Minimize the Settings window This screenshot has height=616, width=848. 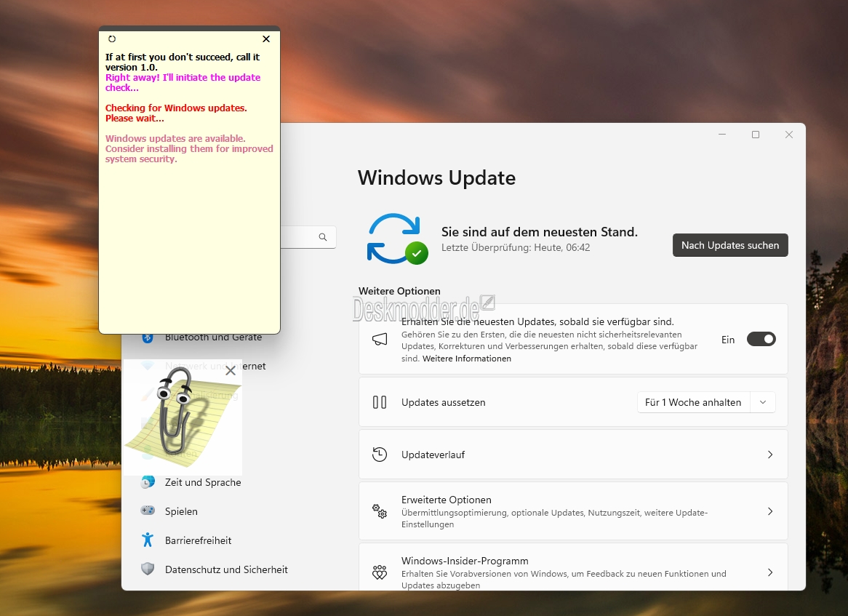point(722,134)
